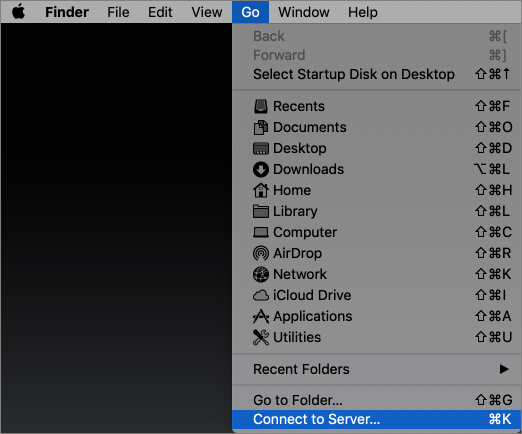
Task: Go to Home folder
Action: pos(377,190)
